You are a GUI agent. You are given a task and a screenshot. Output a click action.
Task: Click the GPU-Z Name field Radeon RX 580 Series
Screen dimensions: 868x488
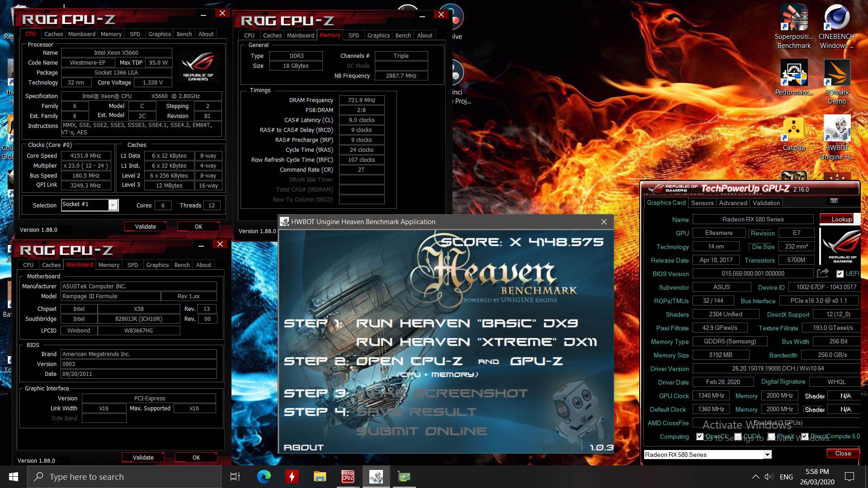(753, 219)
